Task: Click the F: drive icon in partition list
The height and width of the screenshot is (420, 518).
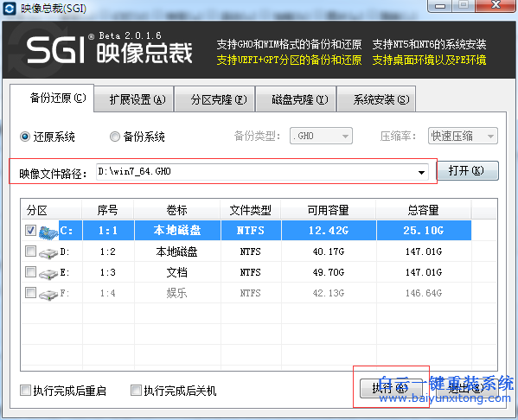Action: coord(48,295)
